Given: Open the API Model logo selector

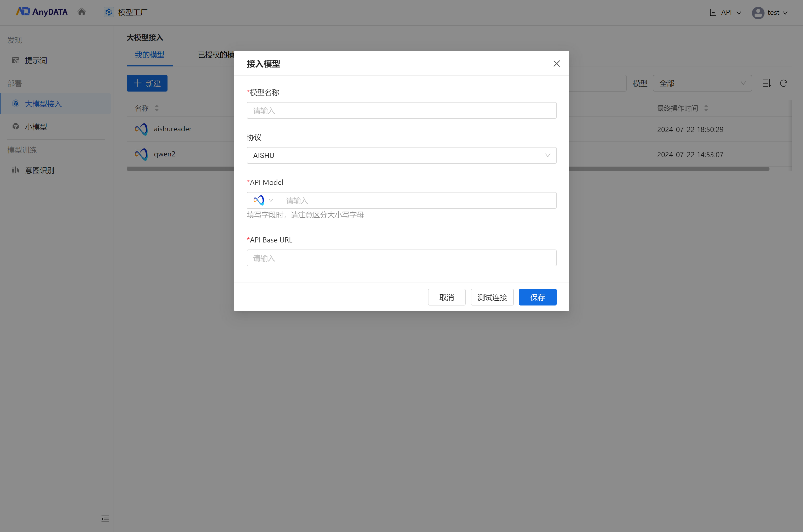Looking at the screenshot, I should coord(263,200).
